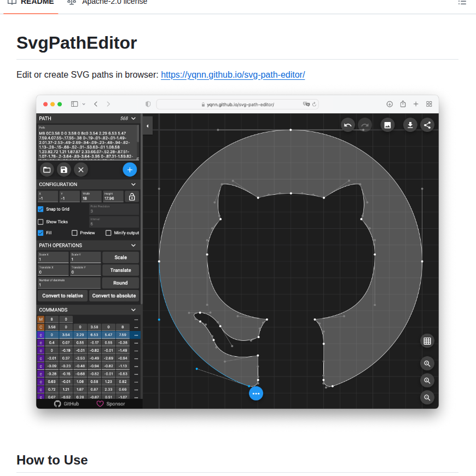Redo the undone edit
This screenshot has width=476, height=476.
(365, 125)
